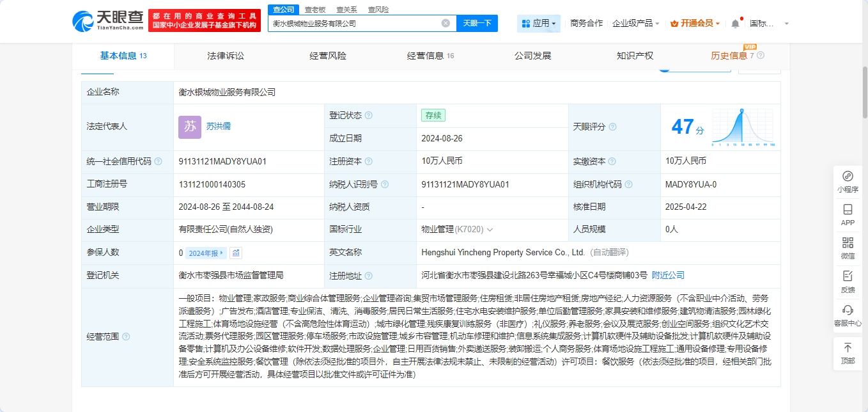
Task: Clear the search box text
Action: point(446,23)
